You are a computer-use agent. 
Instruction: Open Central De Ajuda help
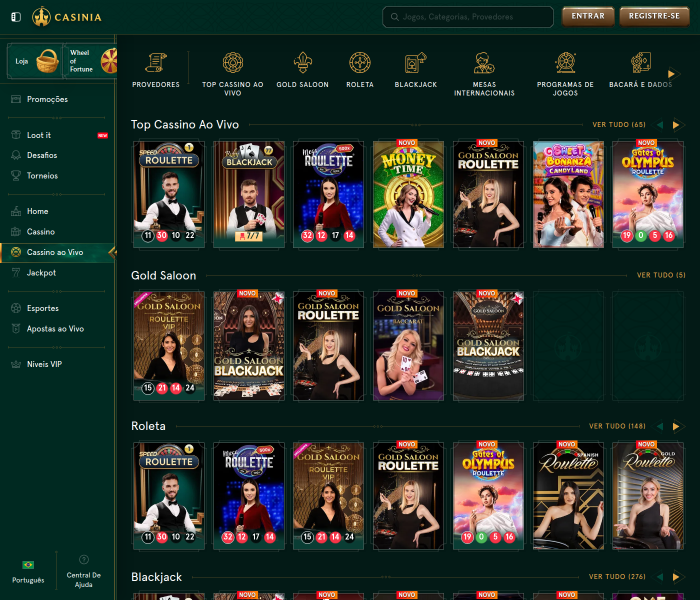tap(83, 572)
